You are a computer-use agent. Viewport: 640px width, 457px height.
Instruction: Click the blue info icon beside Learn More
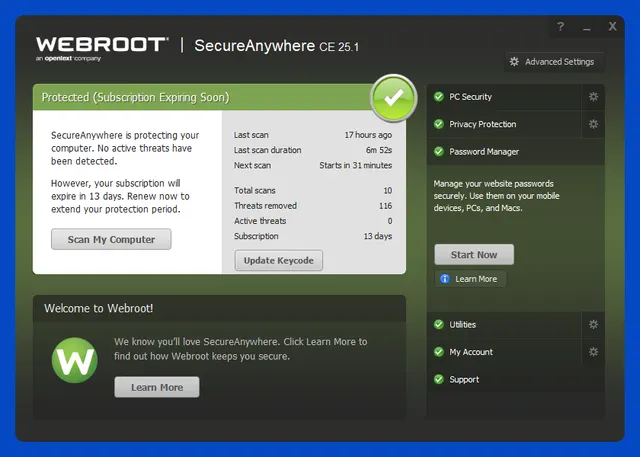pyautogui.click(x=444, y=279)
